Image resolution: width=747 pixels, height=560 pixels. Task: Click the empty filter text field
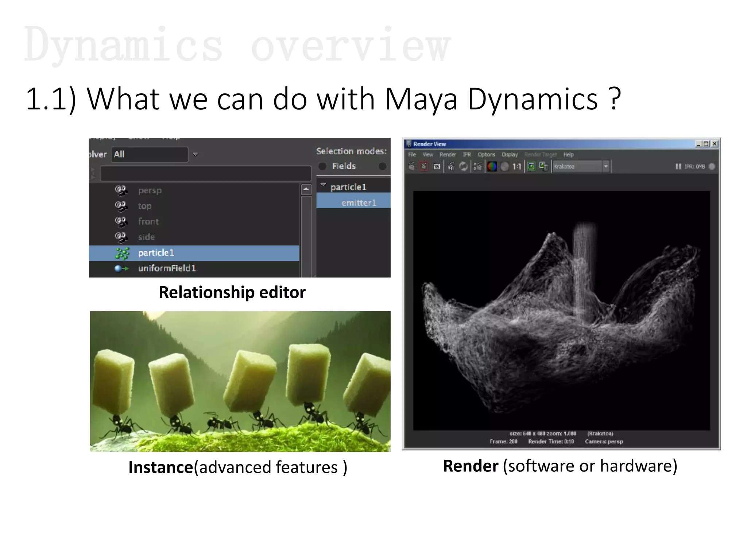click(206, 173)
